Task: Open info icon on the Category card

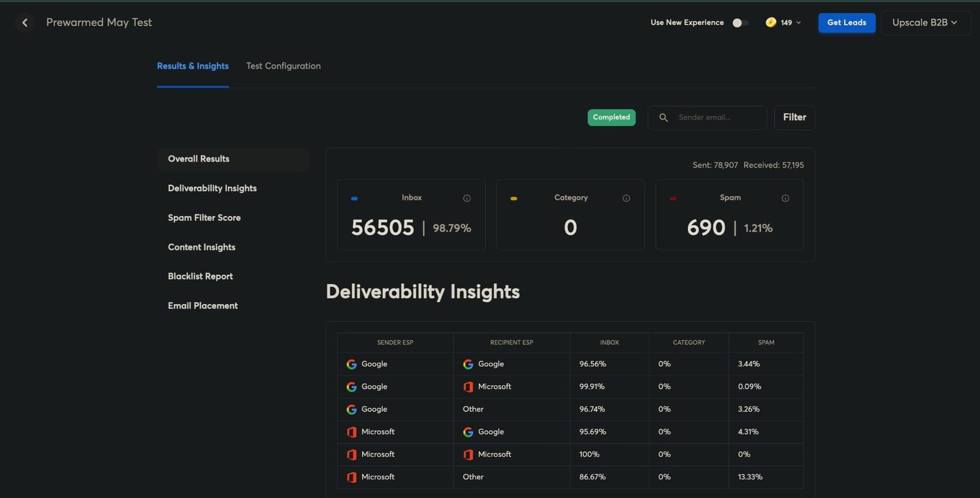Action: coord(626,198)
